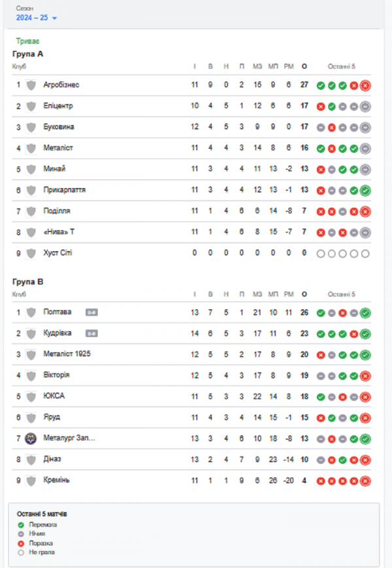Click the Агробізнес club crest
This screenshot has width=392, height=568.
point(30,85)
